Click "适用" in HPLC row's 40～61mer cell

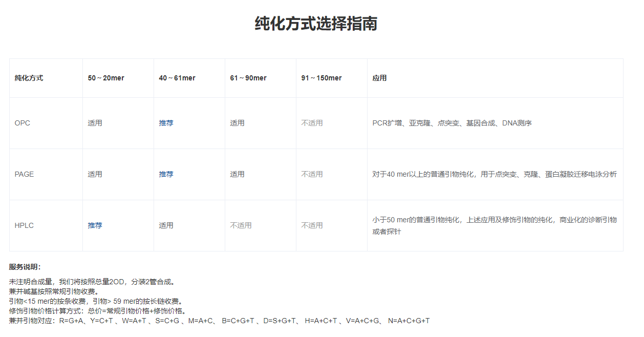(x=166, y=226)
